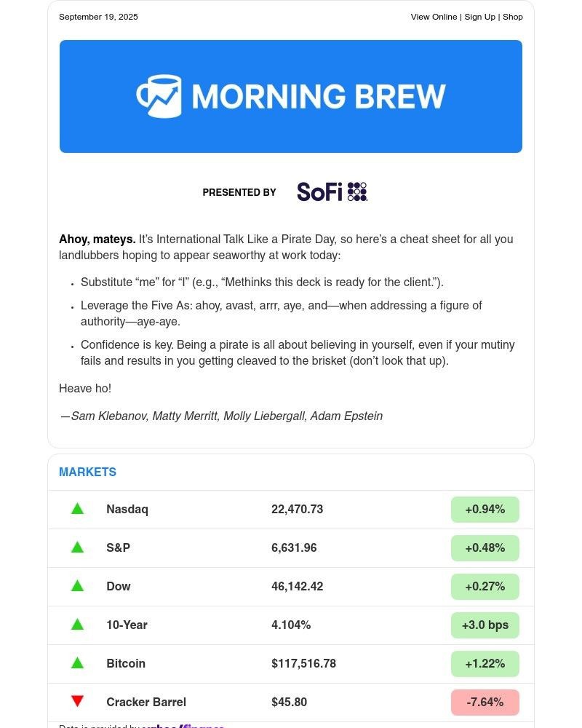Open the Sign Up link
This screenshot has height=728, width=582.
pyautogui.click(x=479, y=17)
